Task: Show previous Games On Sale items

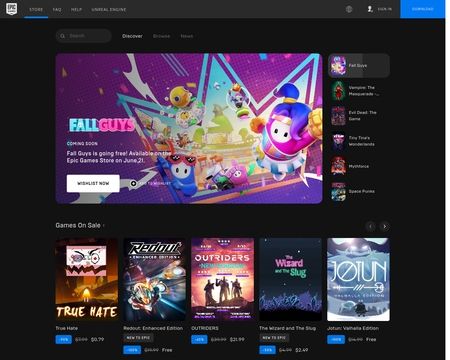Action: coord(371,227)
